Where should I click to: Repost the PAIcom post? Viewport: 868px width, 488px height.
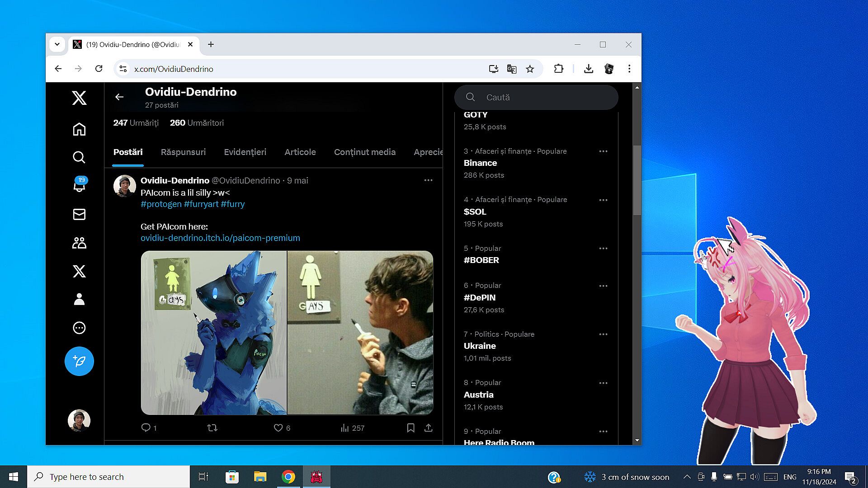212,427
